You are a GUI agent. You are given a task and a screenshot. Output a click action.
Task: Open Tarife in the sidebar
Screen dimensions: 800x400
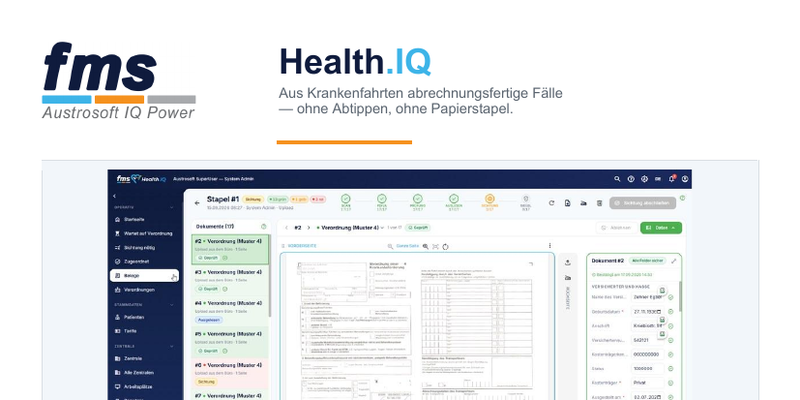point(144,331)
